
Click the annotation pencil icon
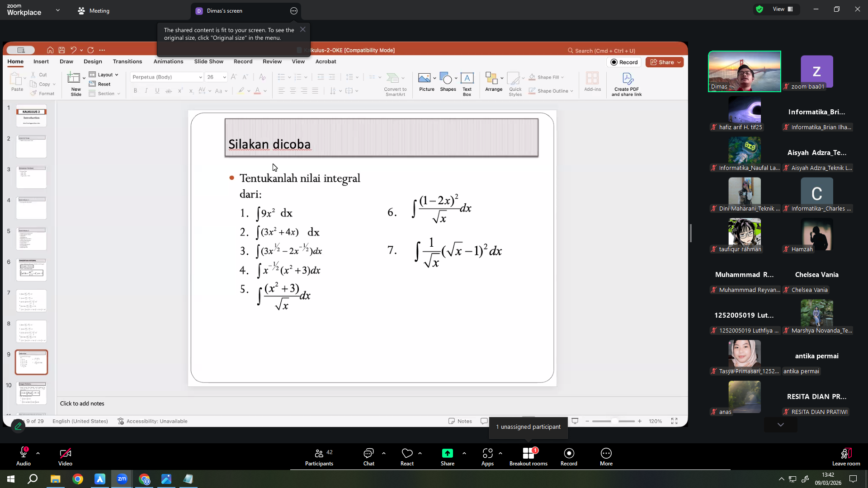tap(18, 426)
